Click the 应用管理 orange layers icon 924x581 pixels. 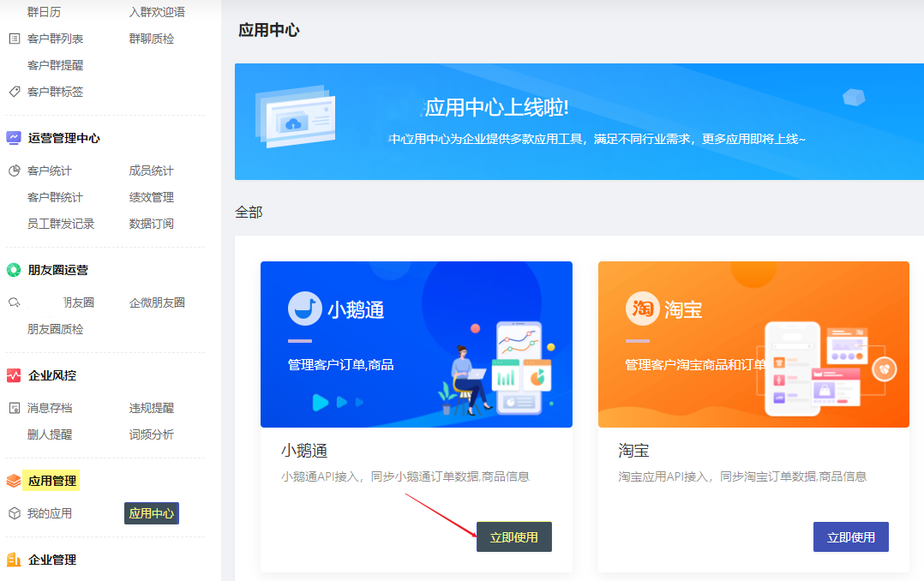14,481
